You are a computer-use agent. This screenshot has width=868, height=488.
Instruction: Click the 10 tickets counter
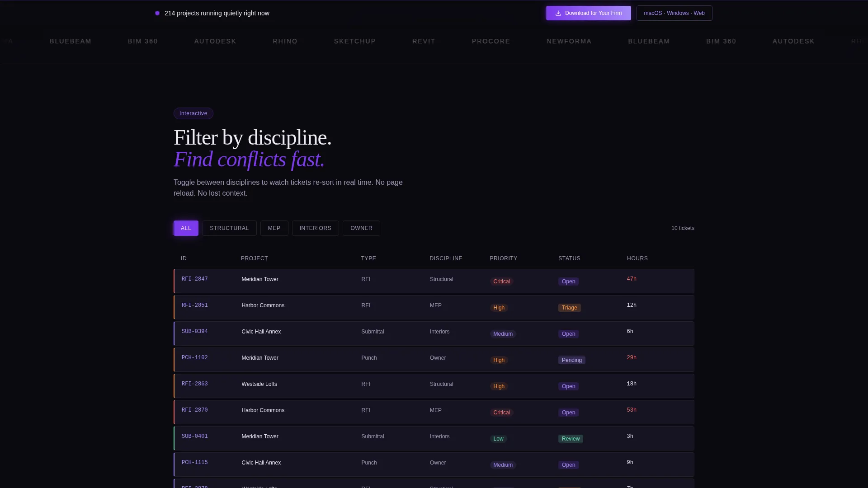pyautogui.click(x=683, y=228)
